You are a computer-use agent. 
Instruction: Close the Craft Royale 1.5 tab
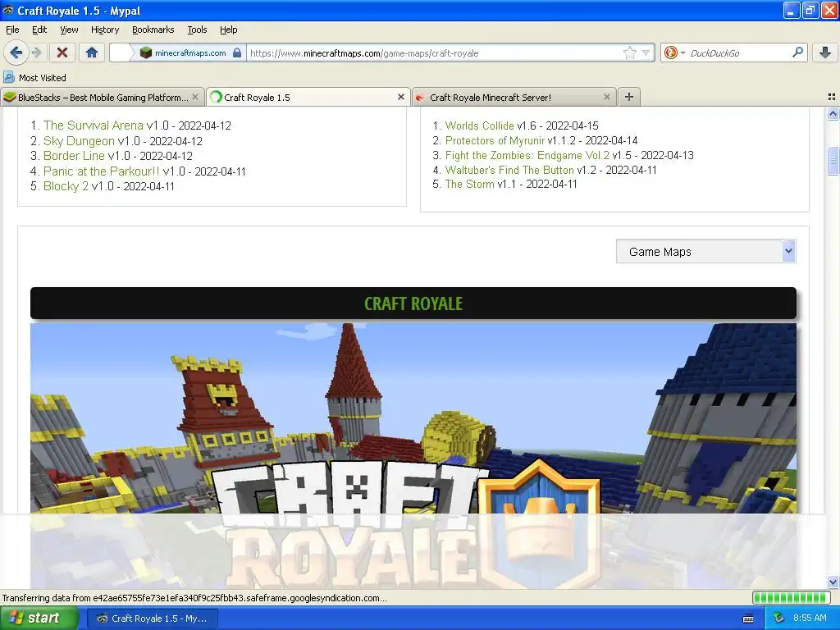click(x=400, y=97)
